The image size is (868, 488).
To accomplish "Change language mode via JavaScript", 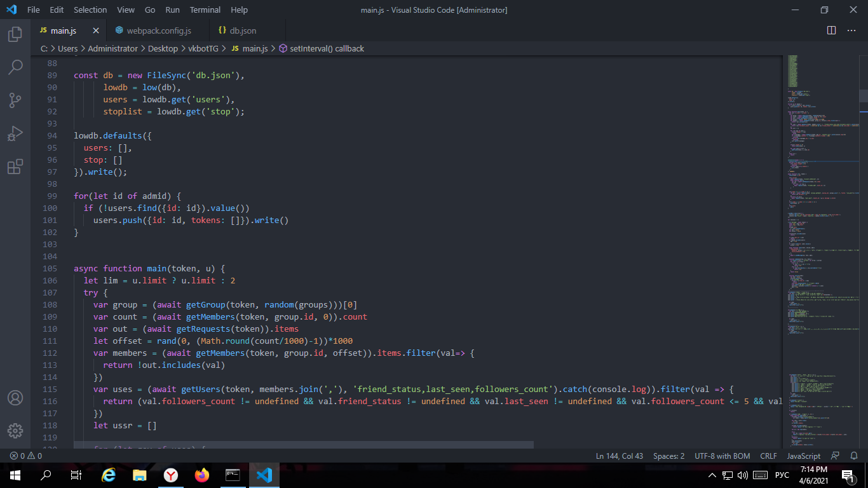I will coord(803,456).
